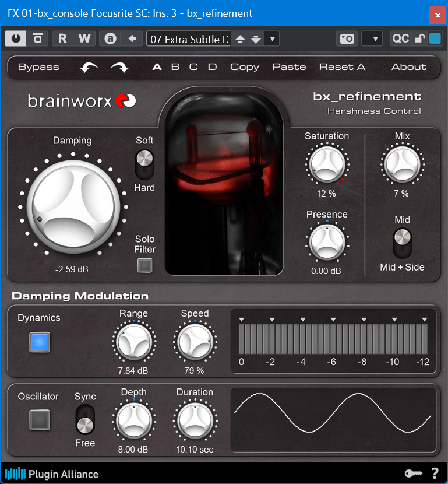Click the Mix value 7 %
This screenshot has height=484, width=448.
pos(401,194)
